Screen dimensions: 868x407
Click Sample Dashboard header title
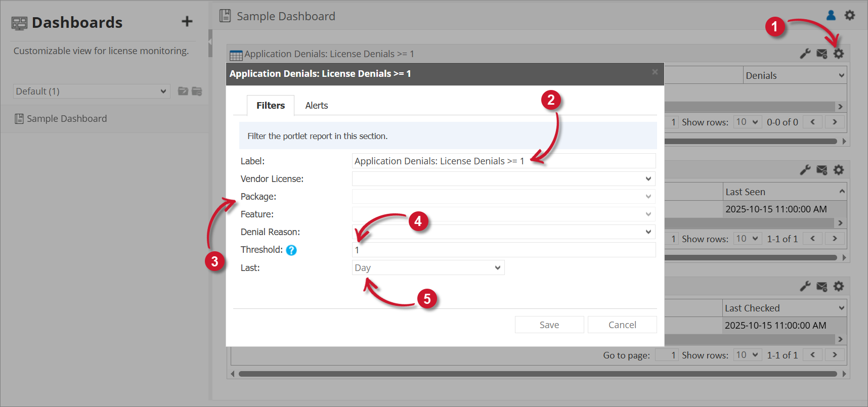pyautogui.click(x=286, y=16)
